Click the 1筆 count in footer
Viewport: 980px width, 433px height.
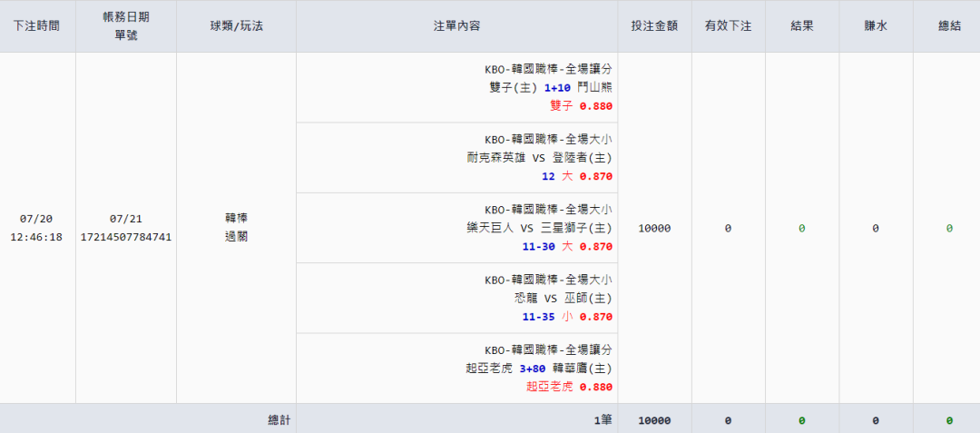click(x=603, y=420)
